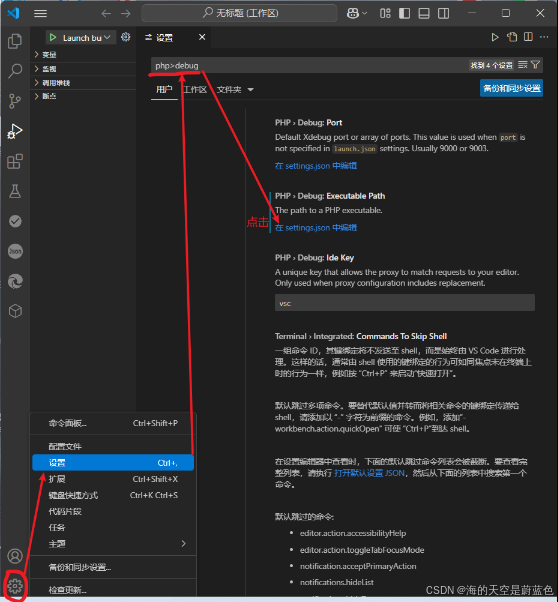
Task: Open the customize layout icon
Action: 385,13
